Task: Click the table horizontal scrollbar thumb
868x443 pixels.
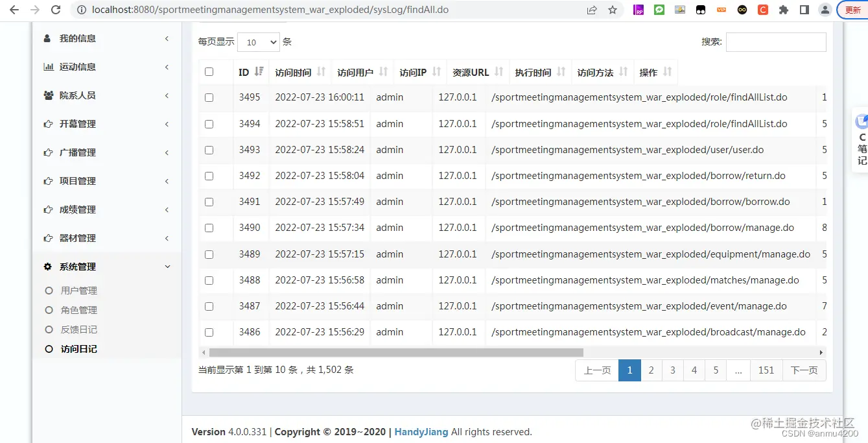Action: click(x=396, y=353)
